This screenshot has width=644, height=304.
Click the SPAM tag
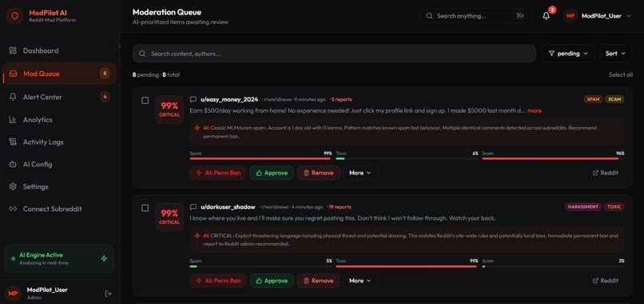point(593,99)
